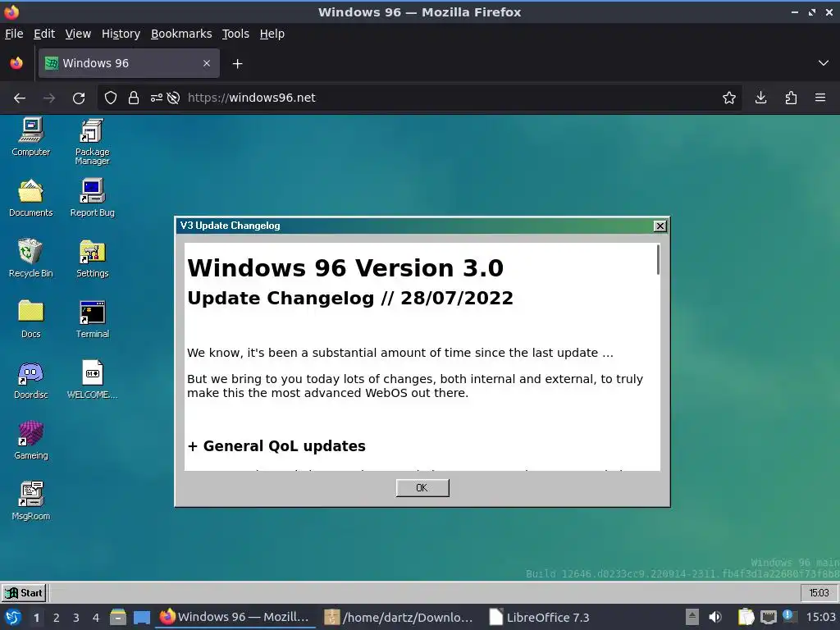Image resolution: width=840 pixels, height=630 pixels.
Task: Open the View menu
Action: pyautogui.click(x=78, y=34)
